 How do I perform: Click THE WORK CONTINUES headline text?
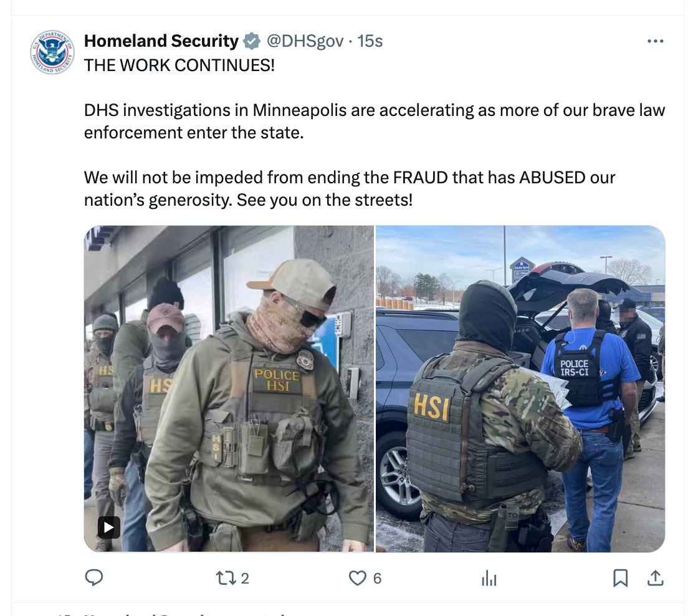(179, 65)
